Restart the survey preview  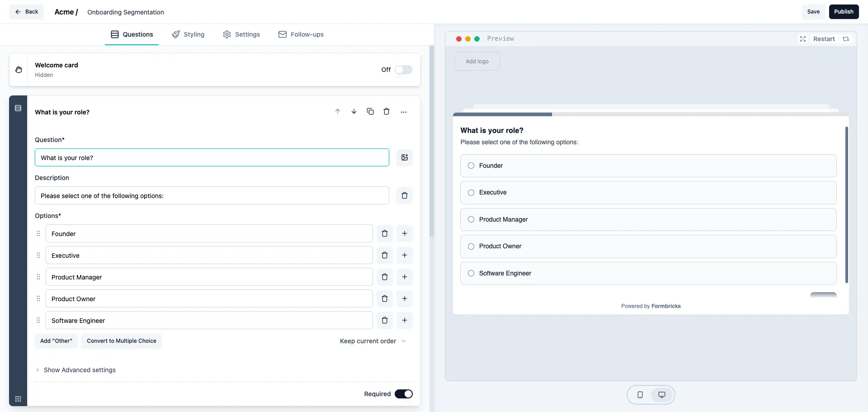click(831, 39)
